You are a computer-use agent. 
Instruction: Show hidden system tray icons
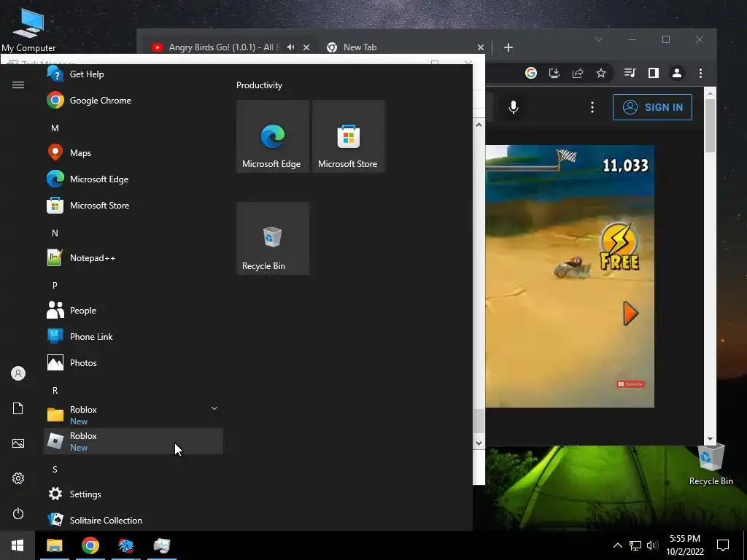(617, 545)
